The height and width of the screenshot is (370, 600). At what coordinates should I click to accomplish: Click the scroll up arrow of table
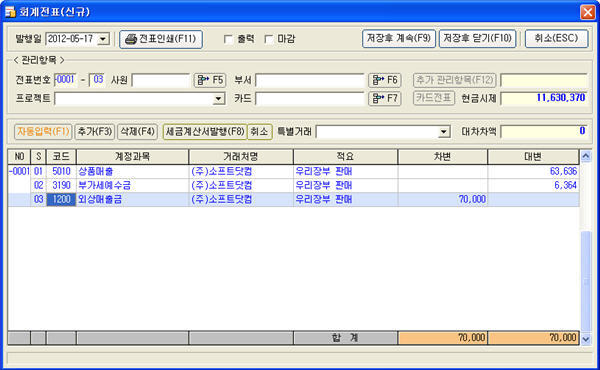point(586,156)
